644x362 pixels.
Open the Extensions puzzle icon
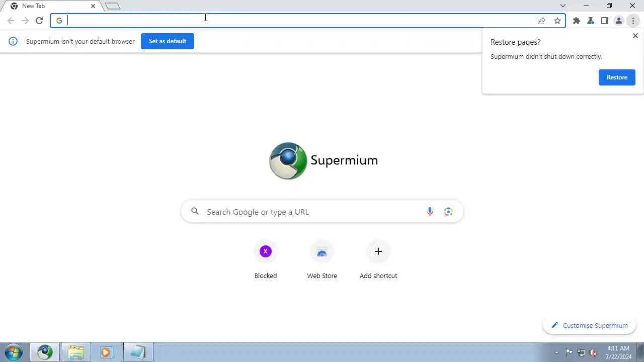click(577, 21)
